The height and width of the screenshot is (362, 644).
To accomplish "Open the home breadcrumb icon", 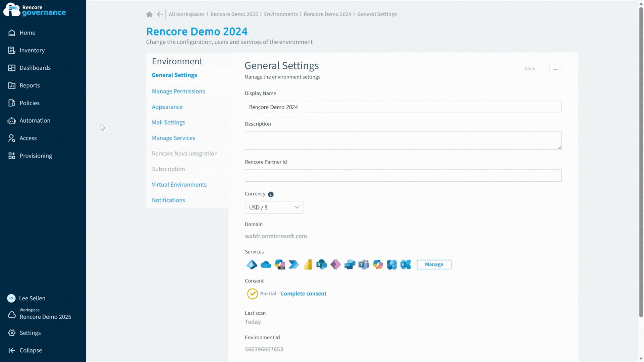I will click(149, 14).
